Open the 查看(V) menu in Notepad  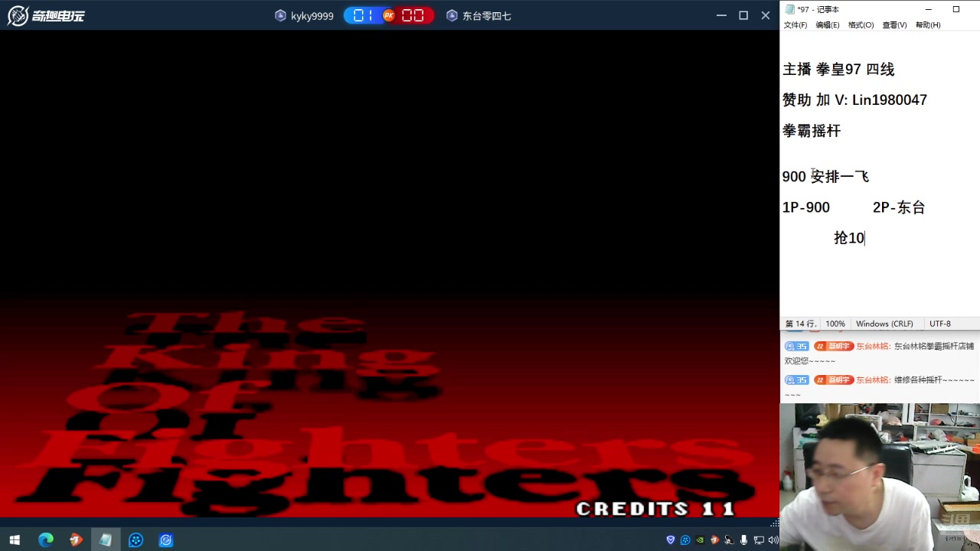point(894,25)
